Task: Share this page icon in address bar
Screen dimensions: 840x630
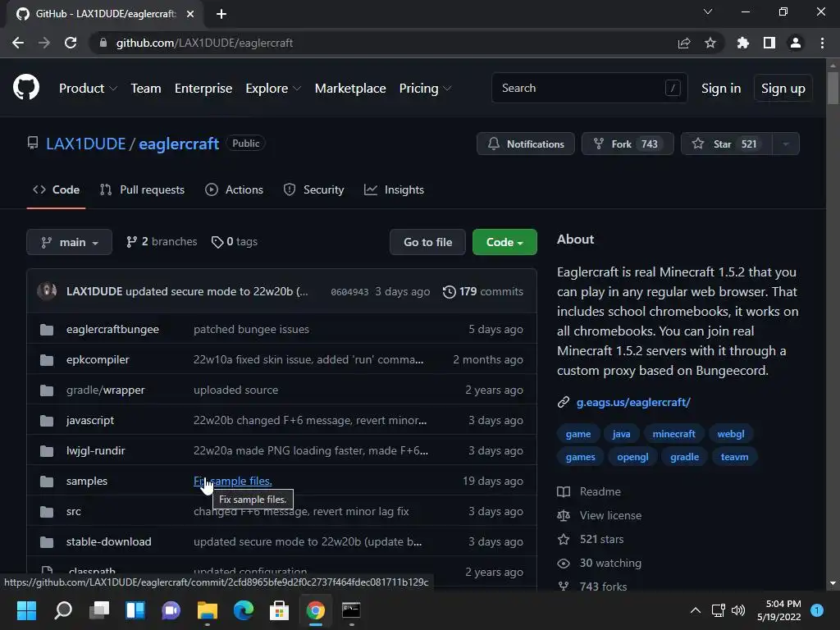Action: pos(684,43)
